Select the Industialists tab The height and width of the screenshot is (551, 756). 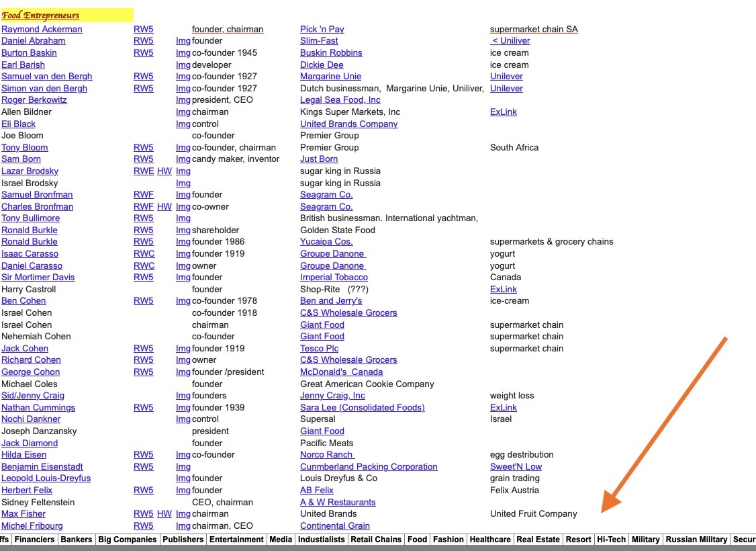(321, 540)
